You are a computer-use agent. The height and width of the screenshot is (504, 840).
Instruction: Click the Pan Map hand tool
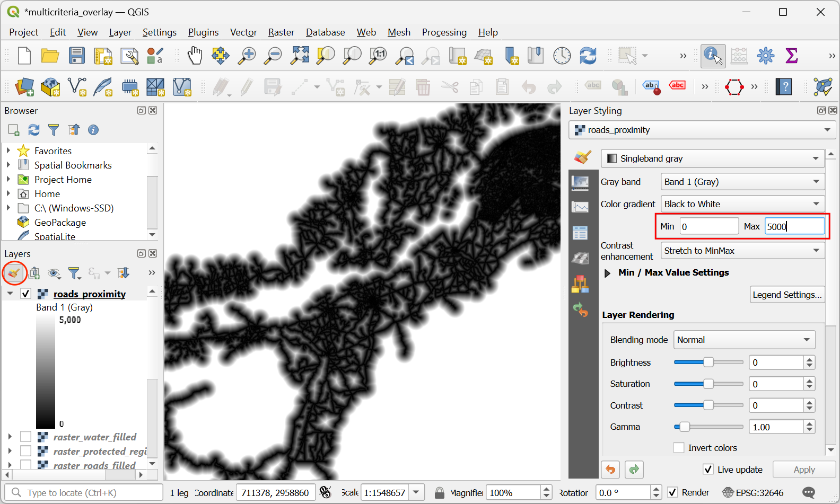click(x=195, y=56)
